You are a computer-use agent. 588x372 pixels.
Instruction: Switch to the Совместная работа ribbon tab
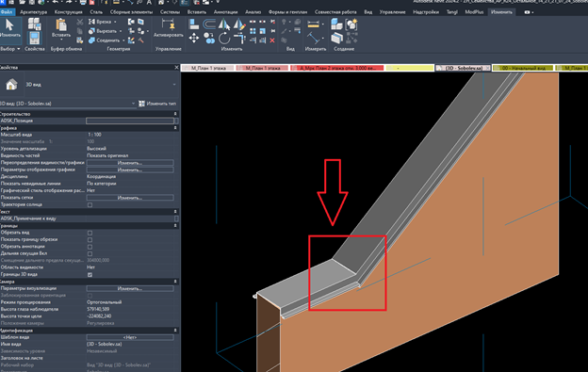click(335, 12)
